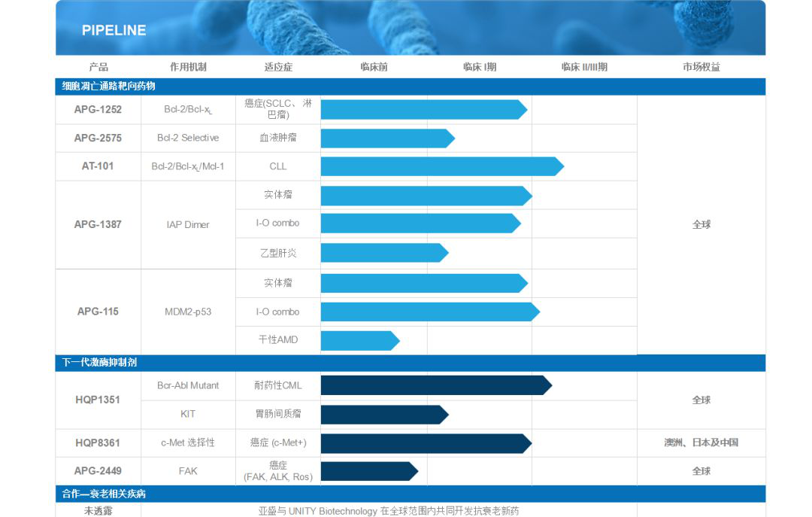Click the 临床 I期 column header

click(480, 66)
